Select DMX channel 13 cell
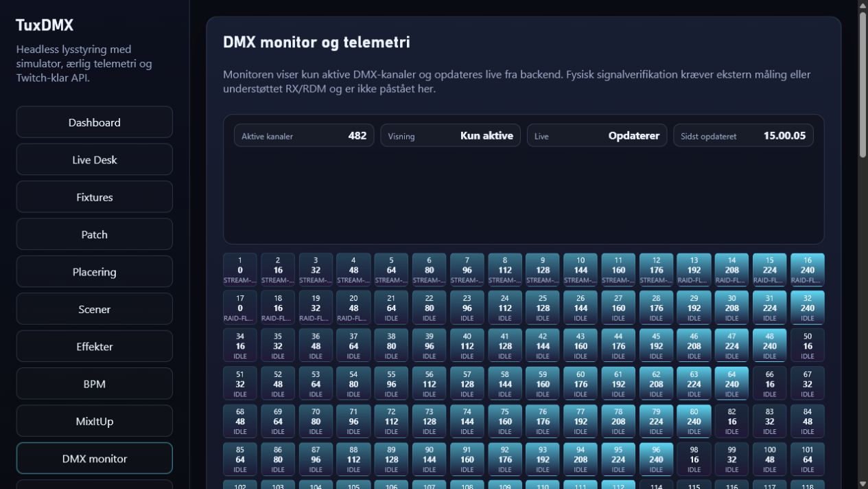This screenshot has height=489, width=868. pos(694,270)
